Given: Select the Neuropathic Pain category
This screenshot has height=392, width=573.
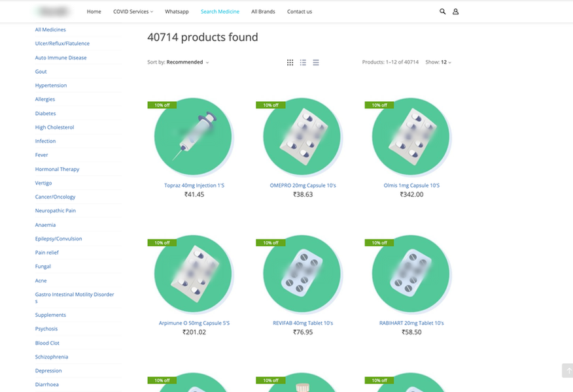Looking at the screenshot, I should [x=55, y=211].
